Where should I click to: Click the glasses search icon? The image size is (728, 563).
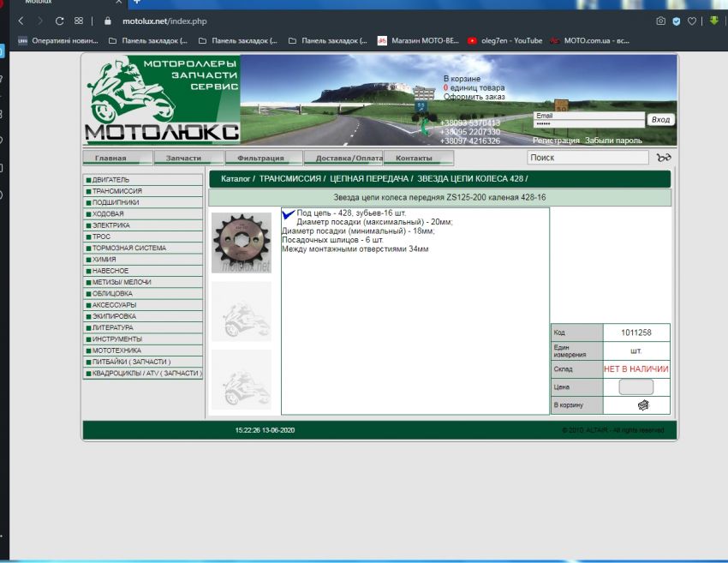click(664, 158)
